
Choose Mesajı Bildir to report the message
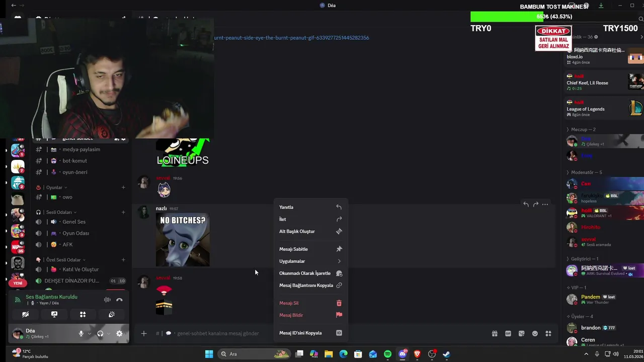(x=310, y=315)
